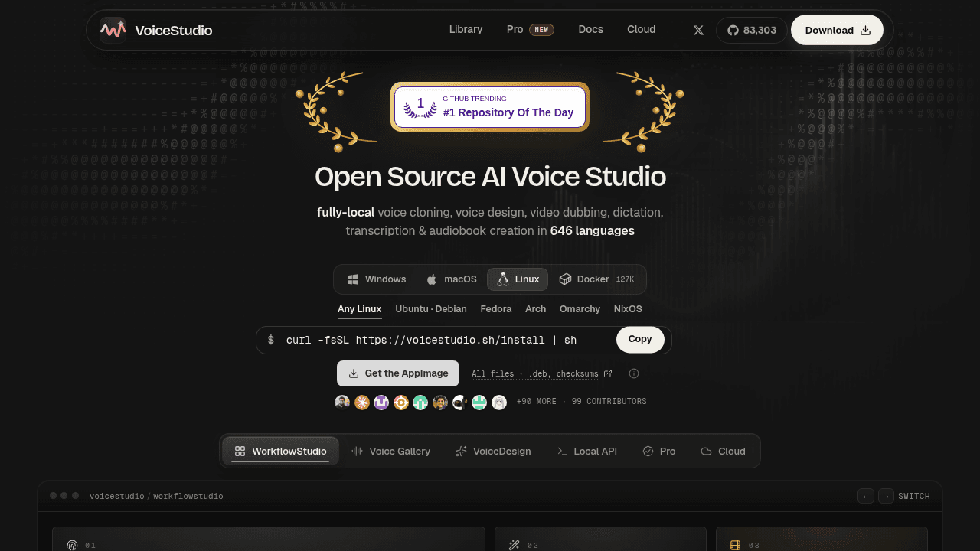Click the Download button in the header
This screenshot has height=551, width=980.
837,30
